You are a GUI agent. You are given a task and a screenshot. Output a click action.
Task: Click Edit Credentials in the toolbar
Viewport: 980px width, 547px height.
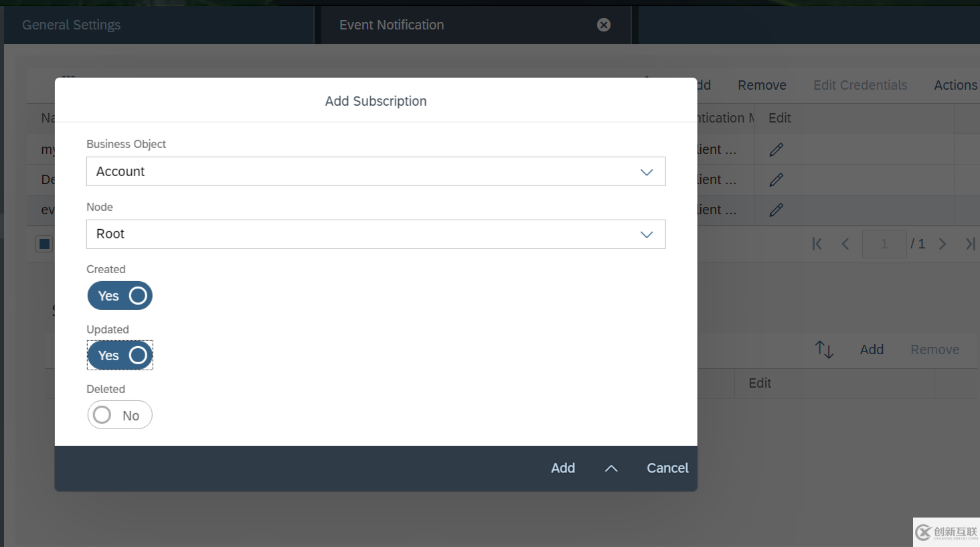coord(860,85)
